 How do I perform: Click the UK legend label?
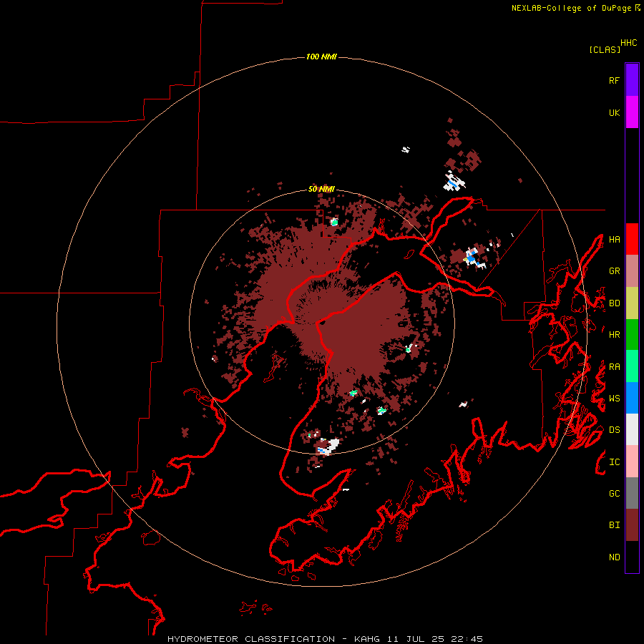614,112
